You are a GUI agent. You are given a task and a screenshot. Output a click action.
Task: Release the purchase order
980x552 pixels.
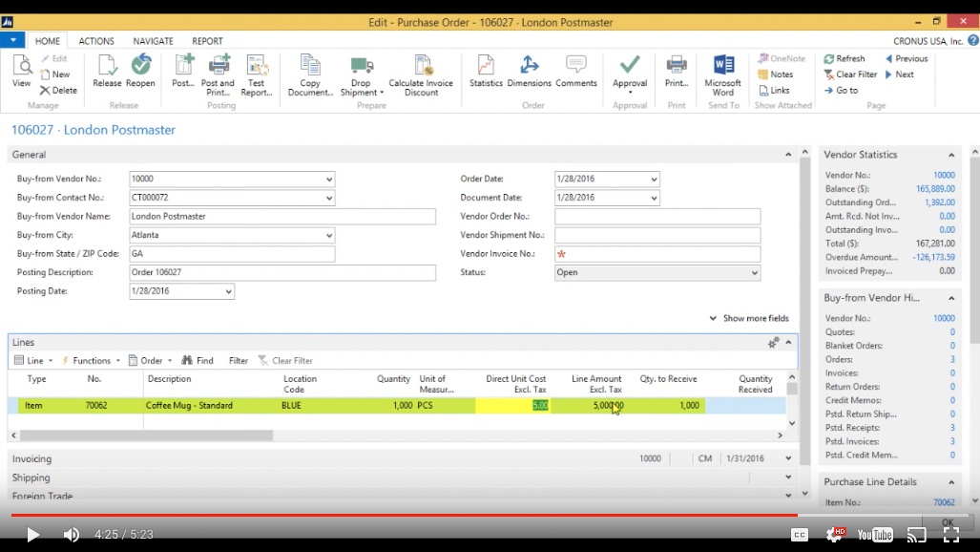(x=107, y=72)
